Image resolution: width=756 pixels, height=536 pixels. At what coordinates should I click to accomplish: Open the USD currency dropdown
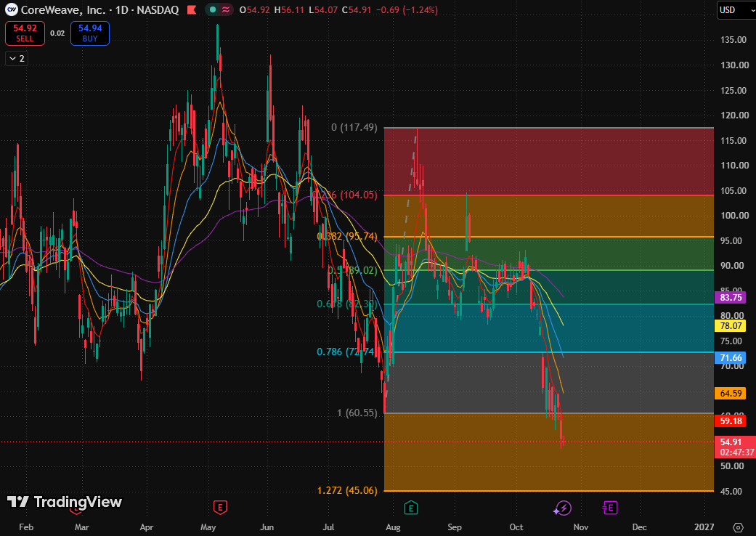(736, 10)
